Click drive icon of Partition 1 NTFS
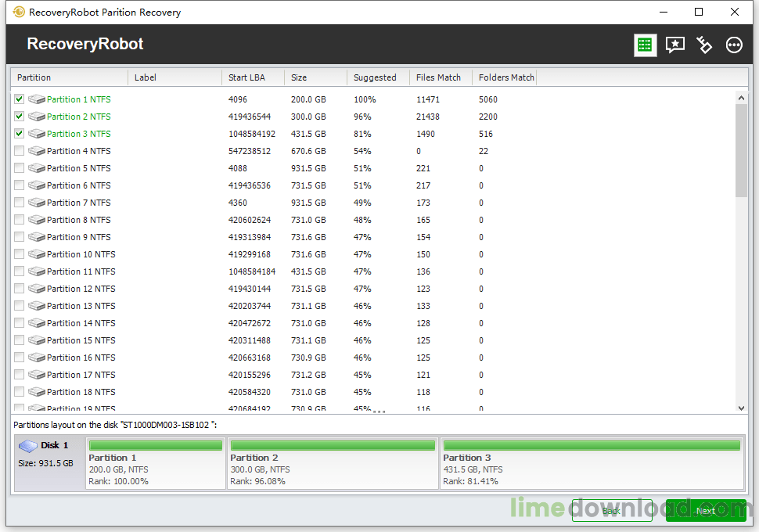The width and height of the screenshot is (759, 532). tap(36, 99)
